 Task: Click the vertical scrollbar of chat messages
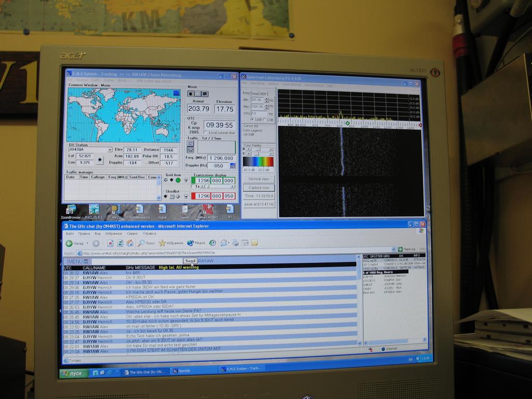360,300
